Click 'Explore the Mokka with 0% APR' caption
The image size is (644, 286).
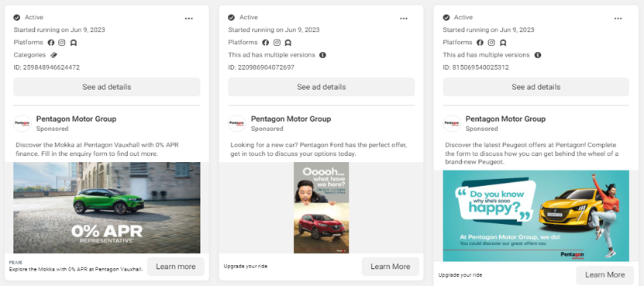click(x=76, y=270)
